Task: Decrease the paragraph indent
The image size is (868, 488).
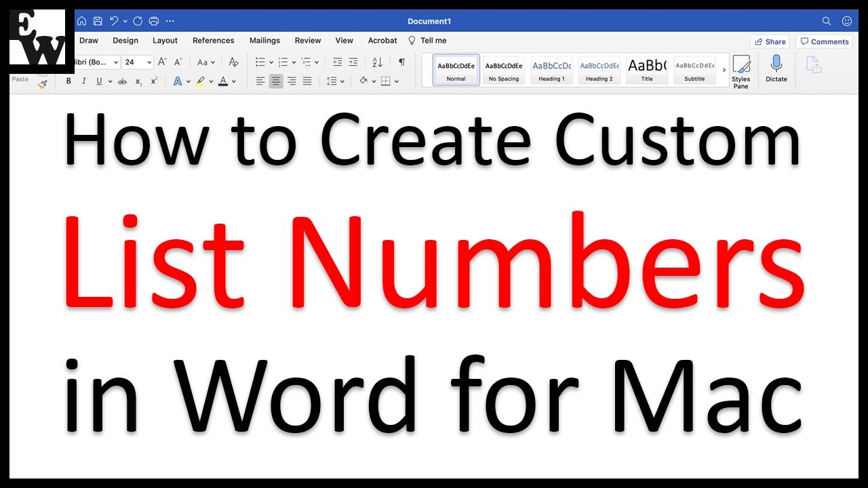Action: click(338, 62)
